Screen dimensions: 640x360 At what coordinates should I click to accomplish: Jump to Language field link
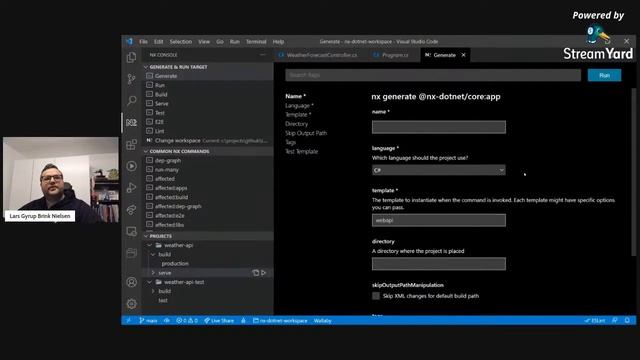pyautogui.click(x=299, y=105)
